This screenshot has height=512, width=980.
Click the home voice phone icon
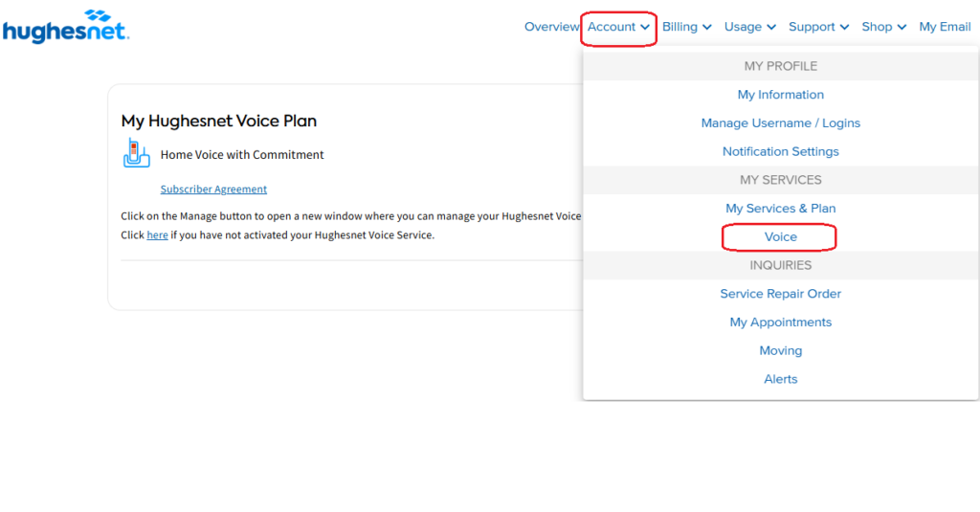(x=137, y=153)
